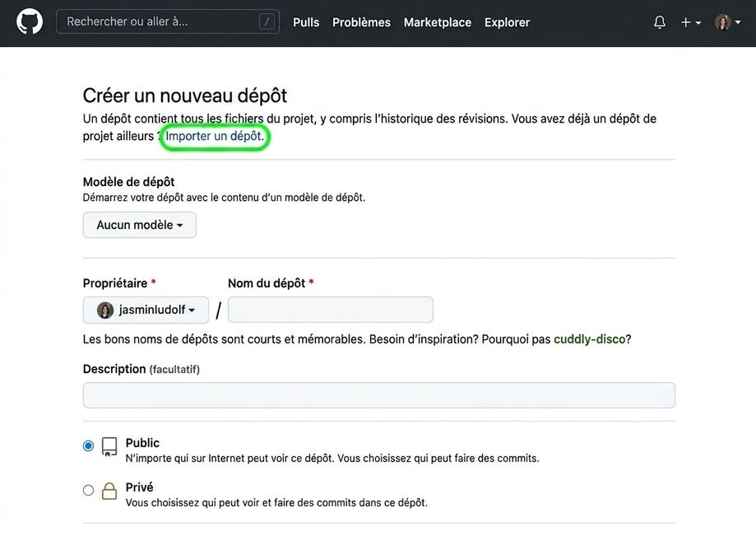Focus the 'Rechercher ou aller à...' search box
The width and height of the screenshot is (756, 536).
pyautogui.click(x=168, y=21)
